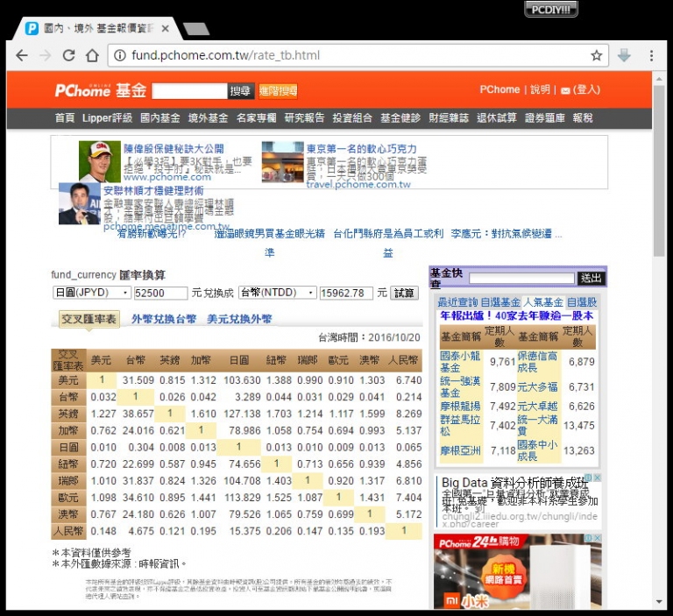
Task: Select the 人氣基金 tab in the sidebar
Action: tap(543, 302)
